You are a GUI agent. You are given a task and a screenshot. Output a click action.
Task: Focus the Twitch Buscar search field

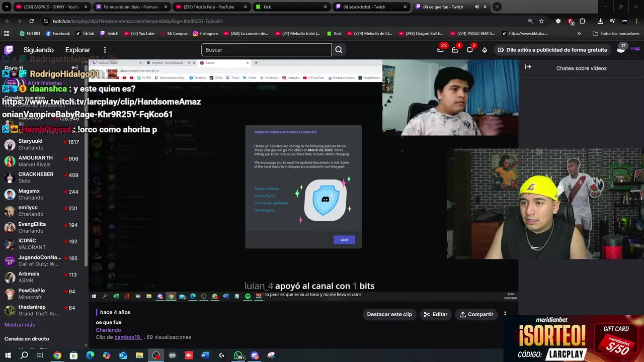click(x=266, y=50)
